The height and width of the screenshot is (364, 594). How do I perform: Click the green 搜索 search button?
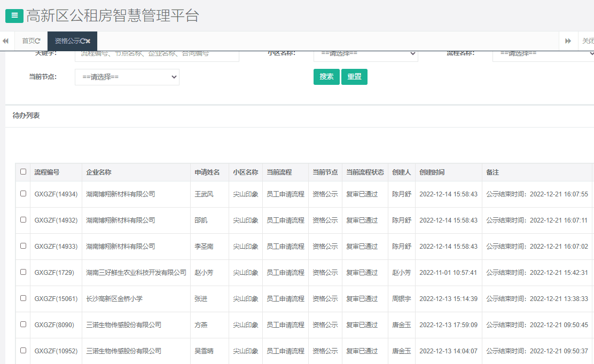[x=326, y=76]
